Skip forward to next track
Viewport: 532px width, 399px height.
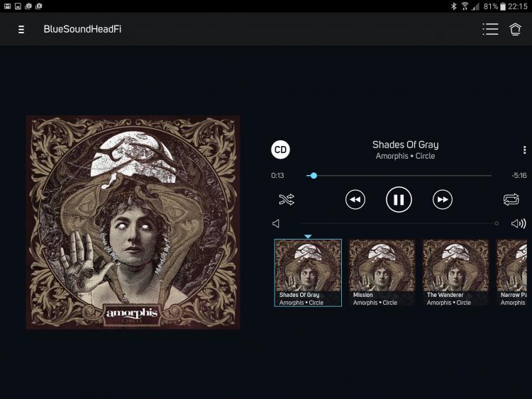point(443,200)
